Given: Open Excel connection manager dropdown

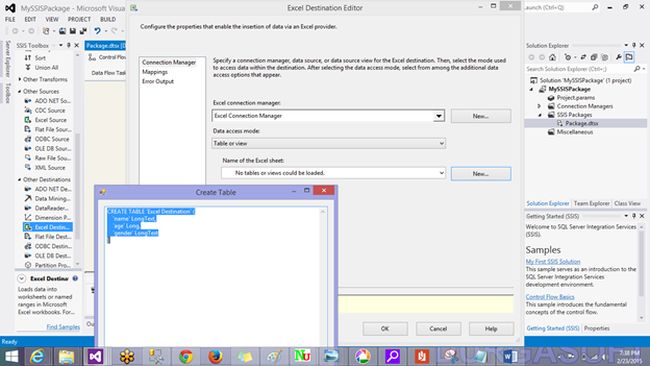Looking at the screenshot, I should pyautogui.click(x=439, y=116).
